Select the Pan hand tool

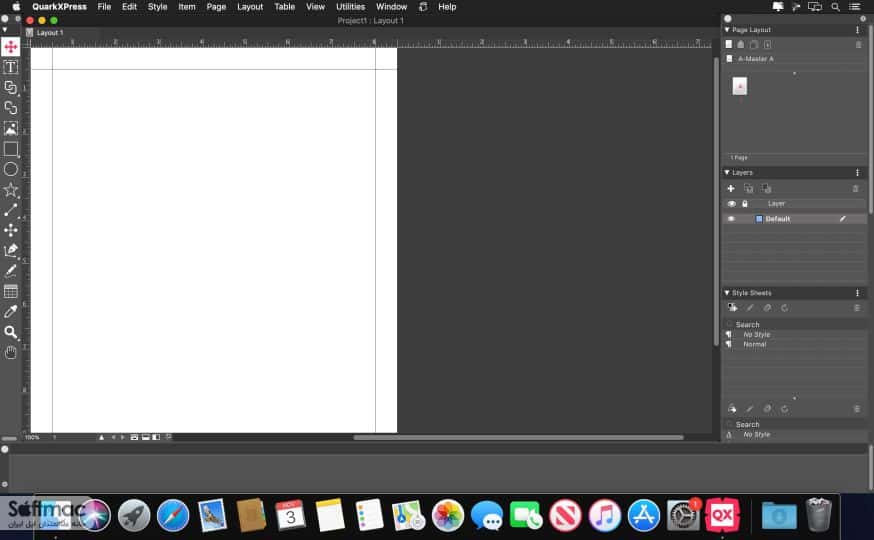[11, 352]
